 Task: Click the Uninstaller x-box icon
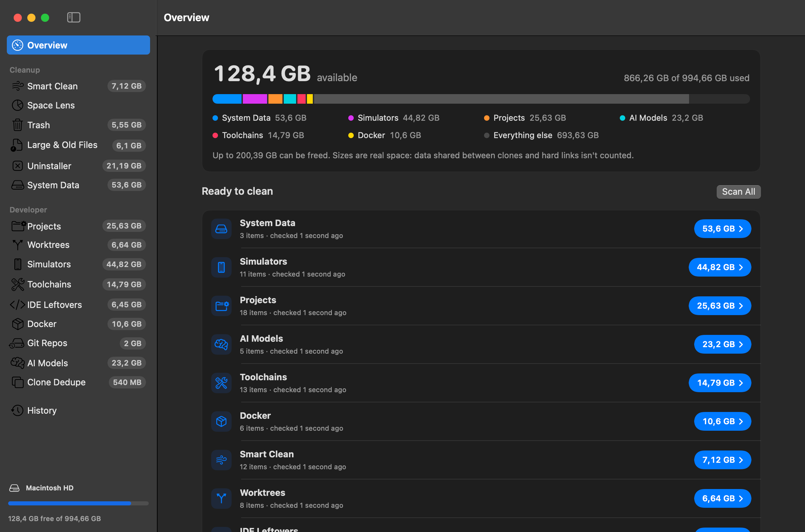(x=17, y=166)
